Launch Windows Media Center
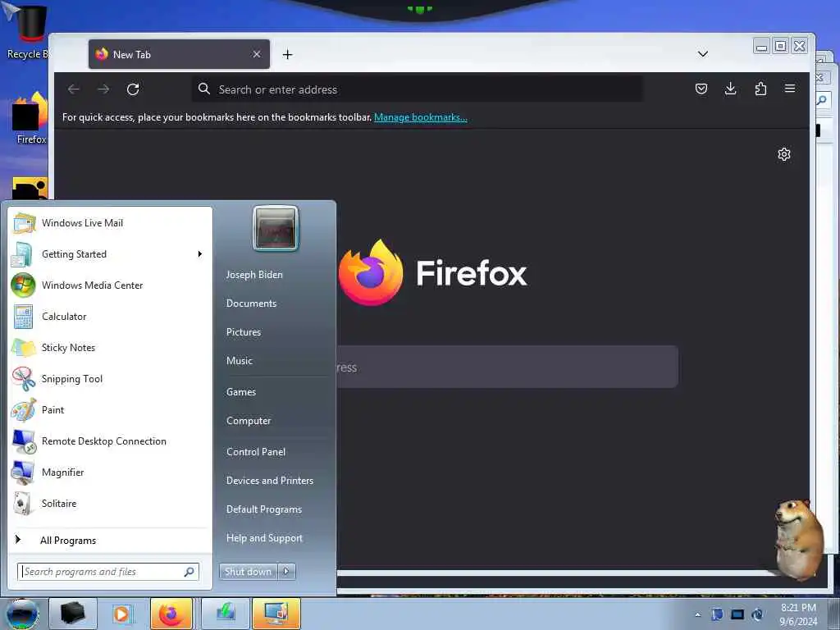This screenshot has height=630, width=840. (x=110, y=285)
